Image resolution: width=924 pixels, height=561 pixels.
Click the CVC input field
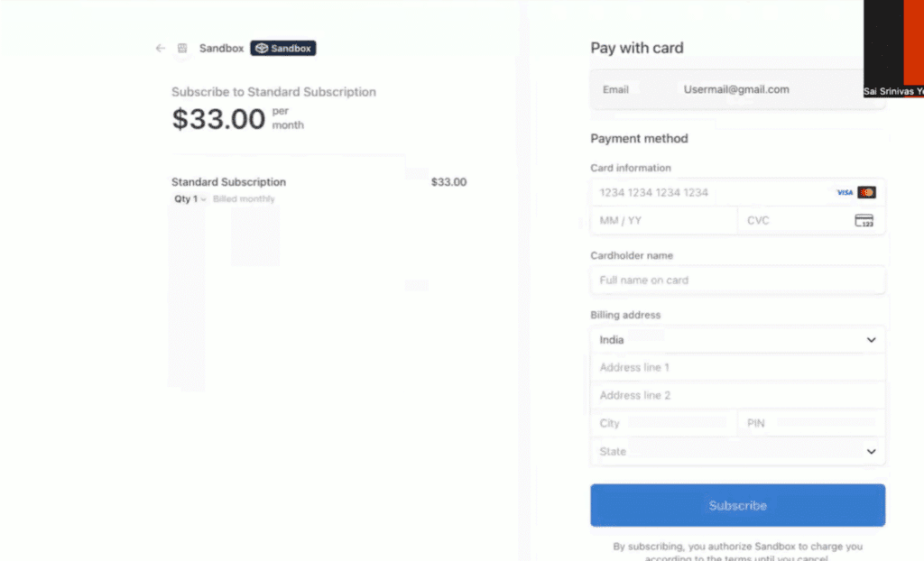pos(790,221)
